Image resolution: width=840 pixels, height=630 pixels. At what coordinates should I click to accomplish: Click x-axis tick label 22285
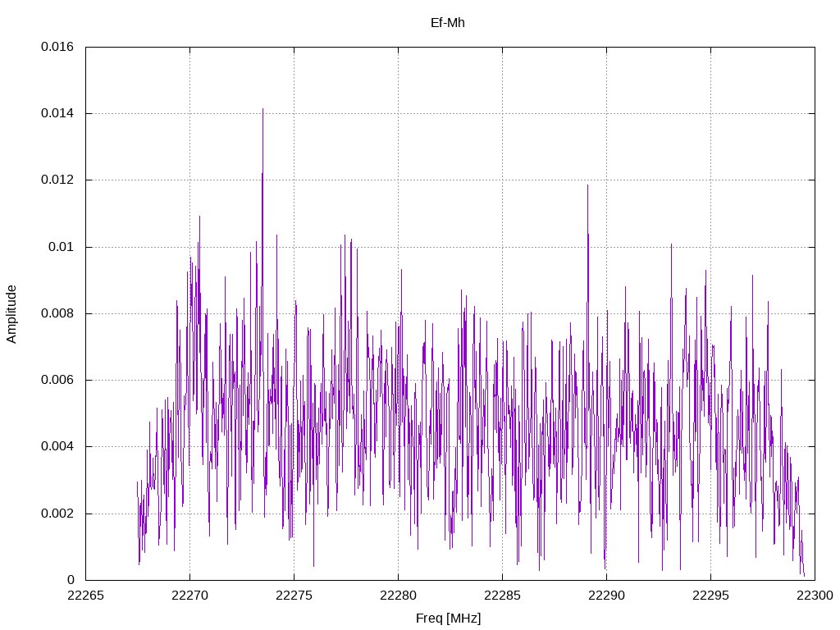pos(503,596)
